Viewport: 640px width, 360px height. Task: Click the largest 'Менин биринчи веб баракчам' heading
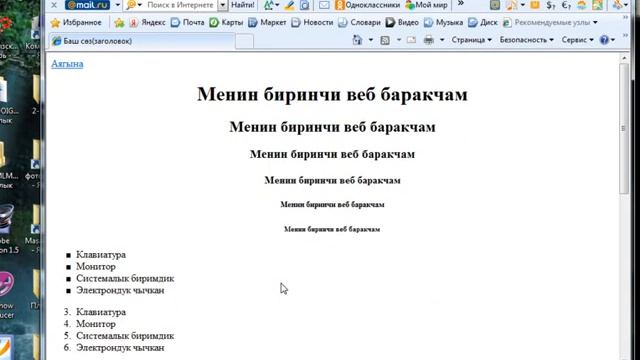[x=332, y=94]
